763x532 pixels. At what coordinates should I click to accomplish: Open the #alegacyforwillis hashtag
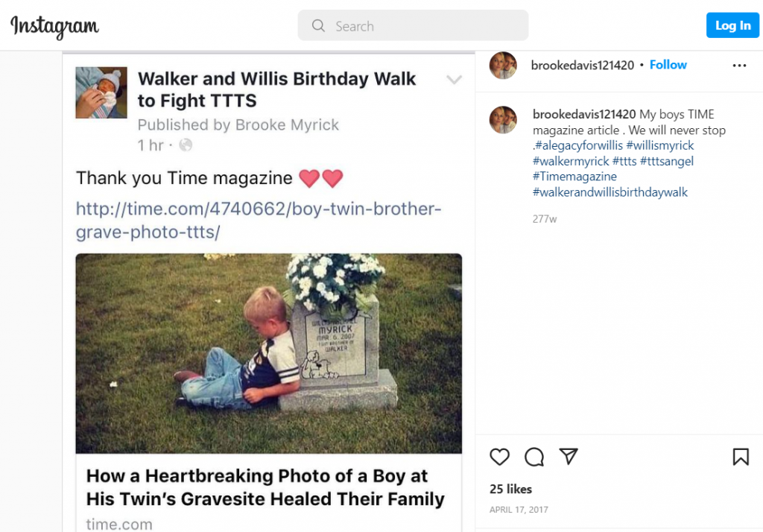pos(578,145)
